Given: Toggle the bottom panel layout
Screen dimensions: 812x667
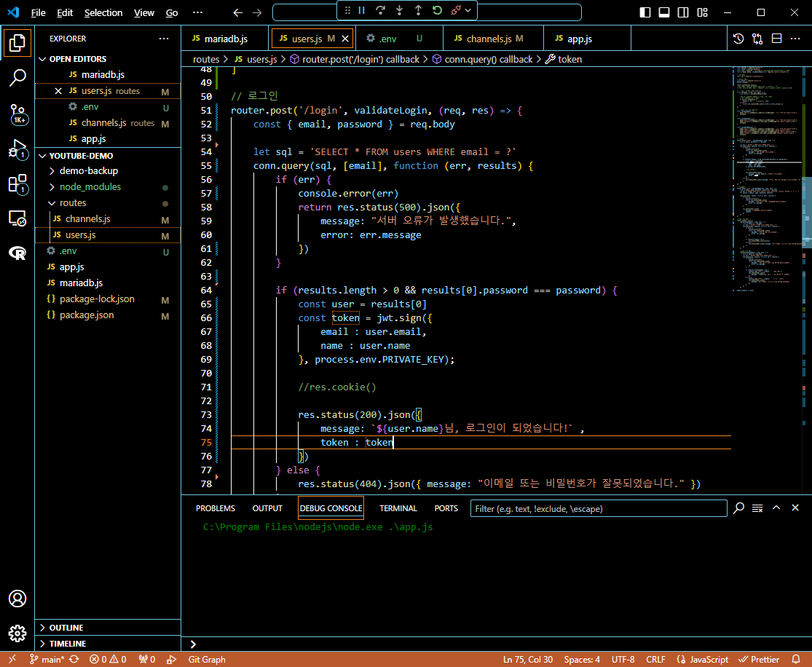Looking at the screenshot, I should coord(664,12).
